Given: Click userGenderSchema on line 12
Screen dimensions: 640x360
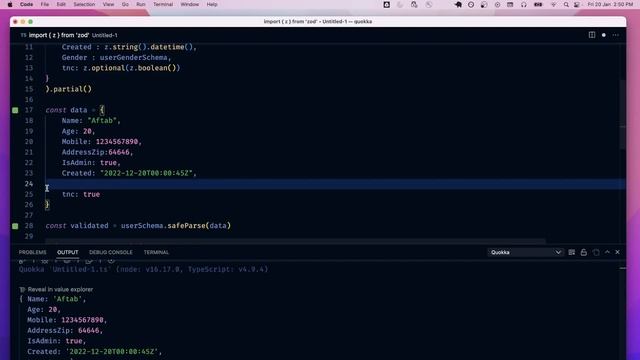Looking at the screenshot, I should (133, 58).
